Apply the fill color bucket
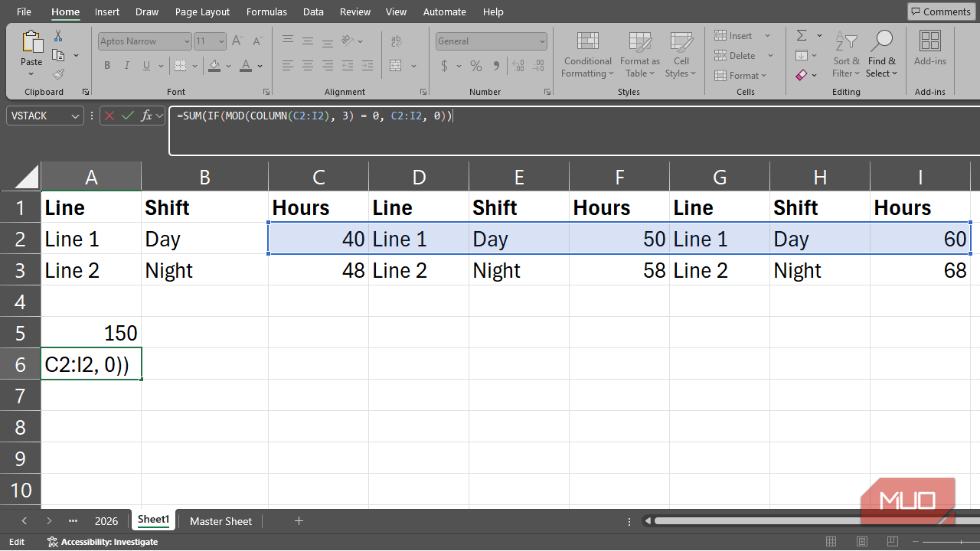 [x=215, y=66]
